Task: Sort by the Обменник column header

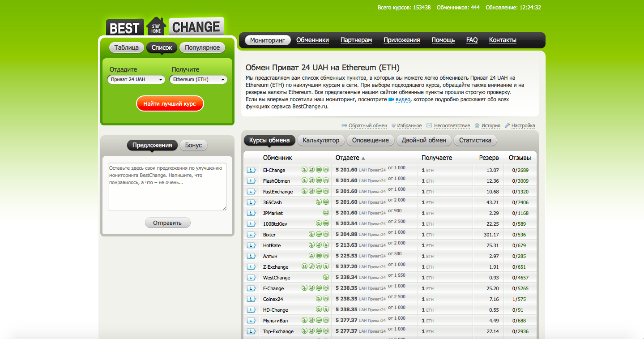Action: pos(277,158)
